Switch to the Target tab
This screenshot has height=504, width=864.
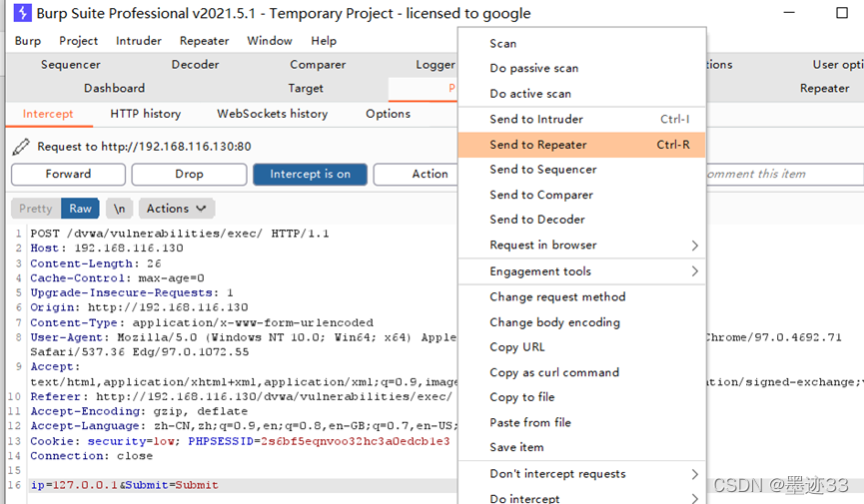tap(306, 88)
